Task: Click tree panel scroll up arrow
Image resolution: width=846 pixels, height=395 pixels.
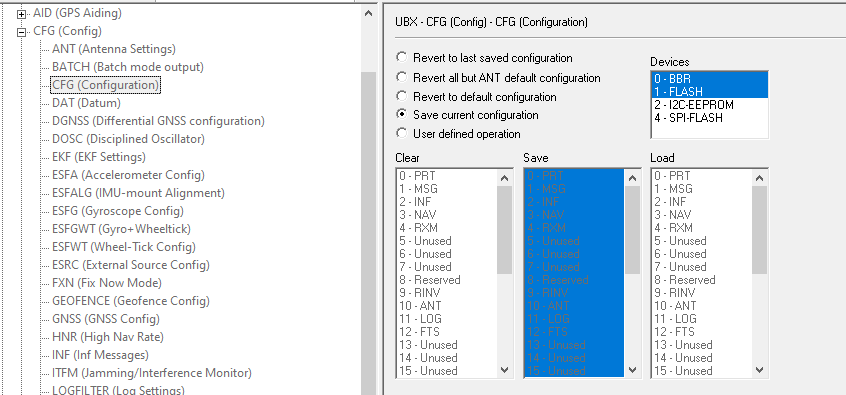Action: coord(369,13)
